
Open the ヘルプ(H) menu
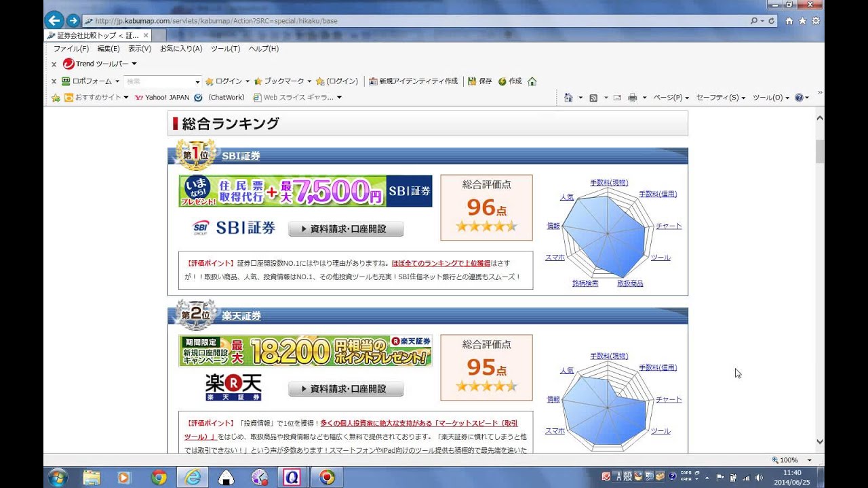(x=264, y=49)
